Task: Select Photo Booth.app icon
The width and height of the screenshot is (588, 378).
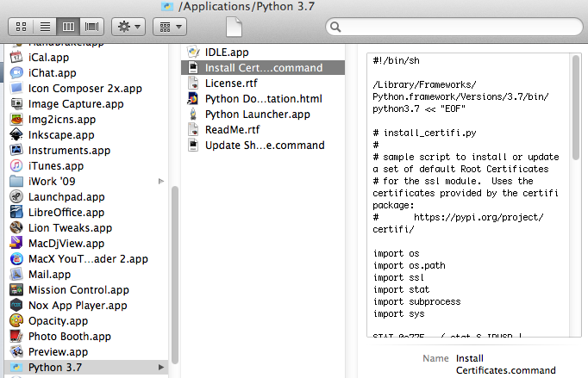Action: pyautogui.click(x=16, y=337)
